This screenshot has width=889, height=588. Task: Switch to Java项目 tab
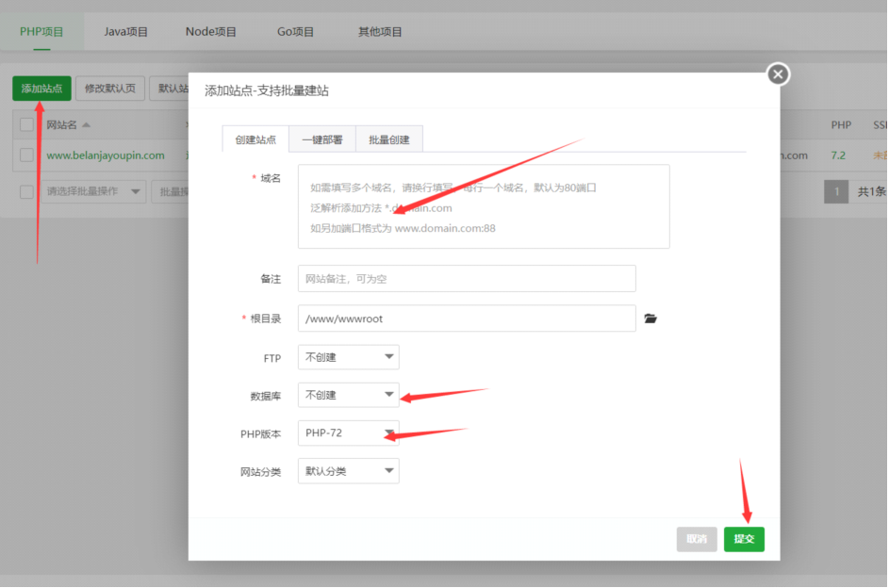(126, 32)
